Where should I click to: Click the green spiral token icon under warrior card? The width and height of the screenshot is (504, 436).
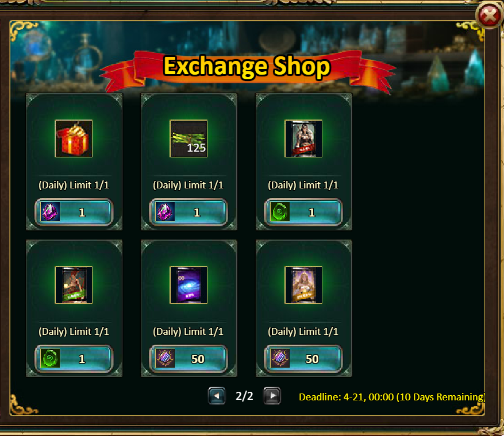point(280,212)
